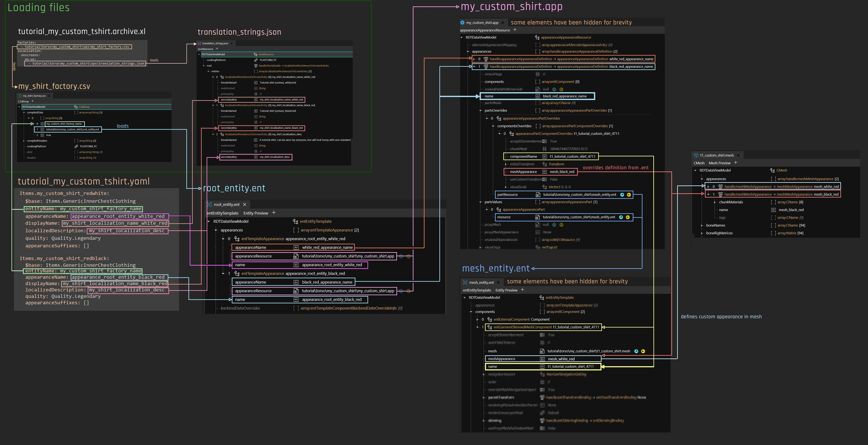Click cyan open-file icon beside partResource path
Screen dimensions: 868x445
(622, 195)
